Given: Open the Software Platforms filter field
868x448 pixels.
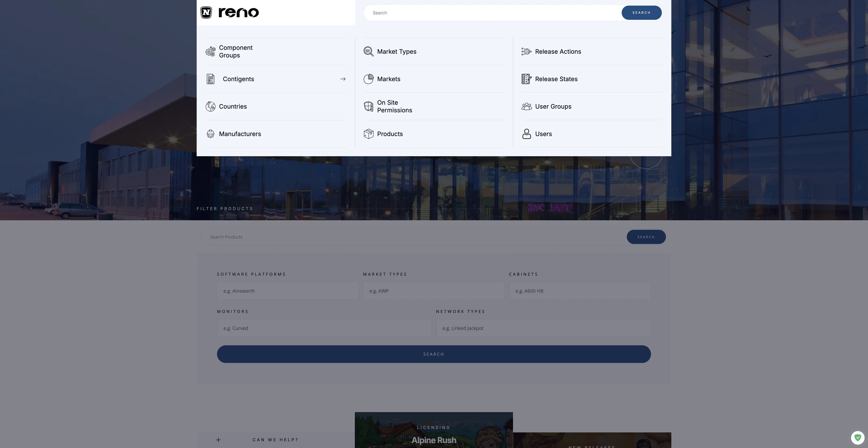Looking at the screenshot, I should click(x=288, y=291).
